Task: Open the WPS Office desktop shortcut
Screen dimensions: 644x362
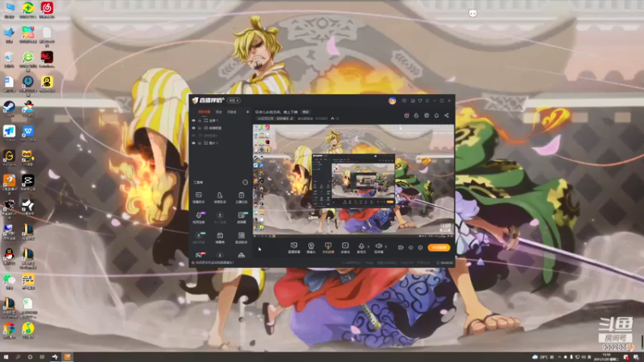Action: (x=28, y=134)
